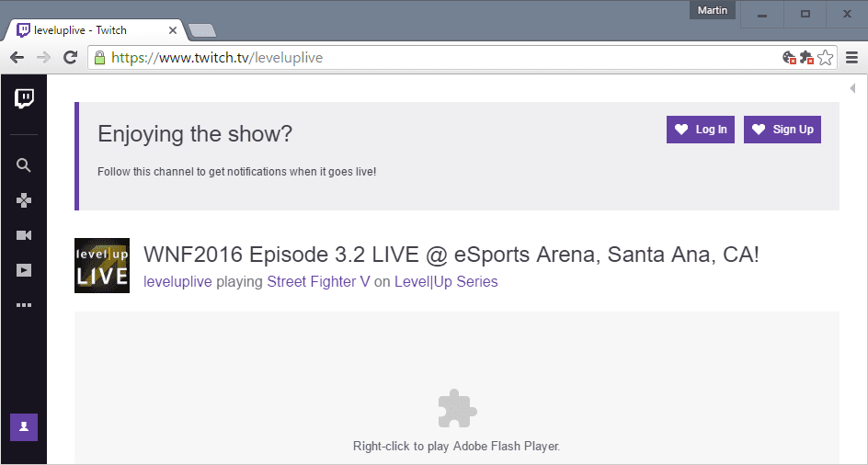The width and height of the screenshot is (868, 465).
Task: Maximize the Chrome window
Action: 805,15
